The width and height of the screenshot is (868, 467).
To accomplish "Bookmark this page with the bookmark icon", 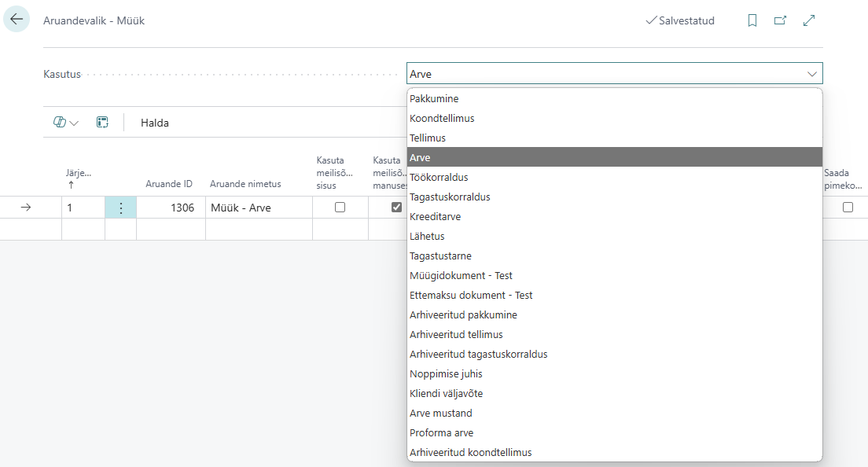I will (x=752, y=20).
